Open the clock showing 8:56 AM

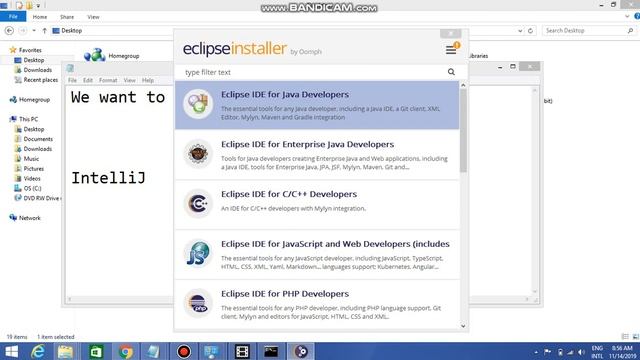tap(622, 352)
